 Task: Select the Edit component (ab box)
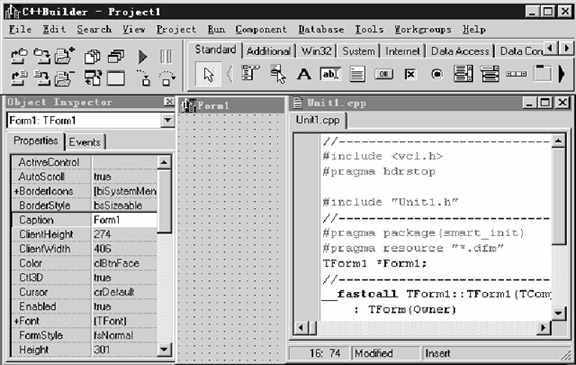coord(330,74)
